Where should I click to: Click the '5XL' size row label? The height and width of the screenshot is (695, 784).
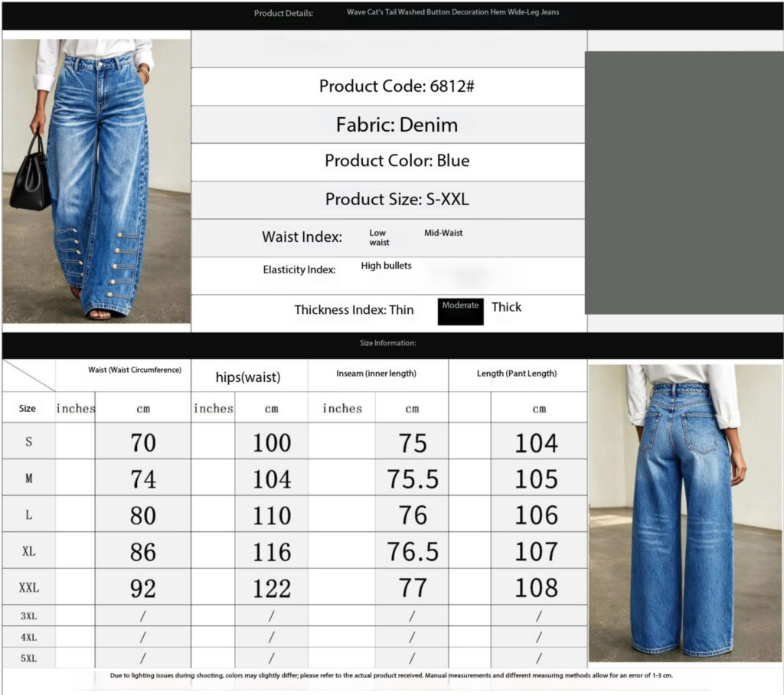coord(28,658)
